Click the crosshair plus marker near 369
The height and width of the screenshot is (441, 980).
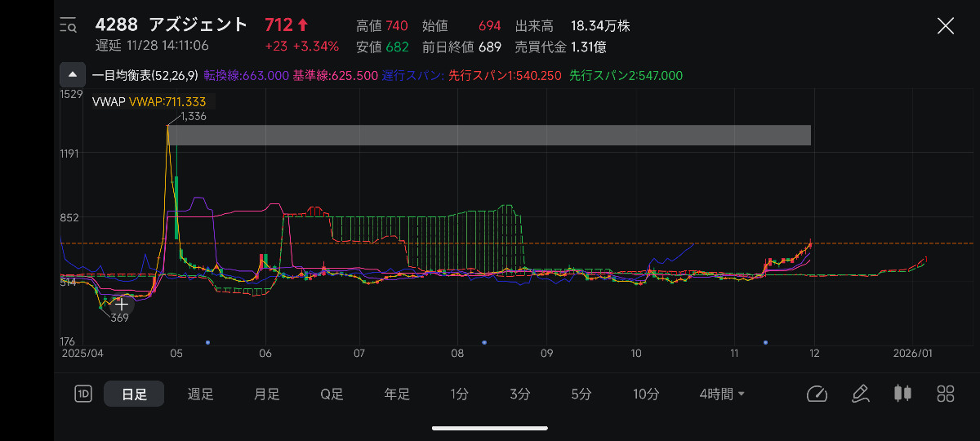(x=121, y=304)
